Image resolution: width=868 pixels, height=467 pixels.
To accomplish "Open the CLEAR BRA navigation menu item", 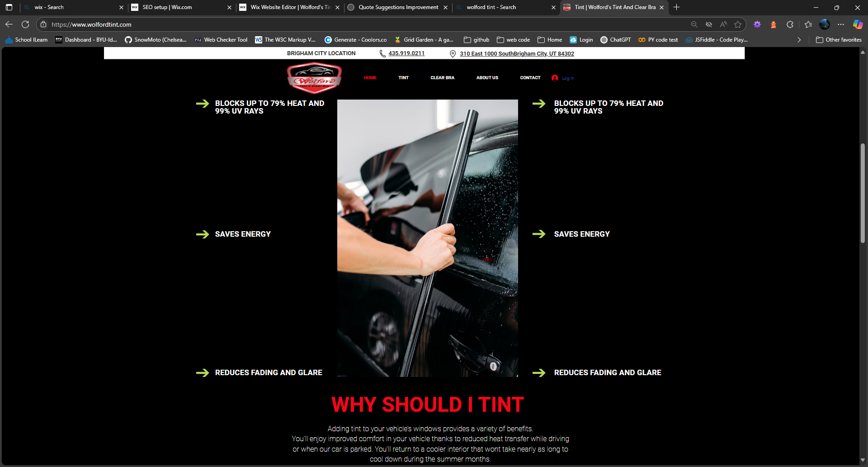I will pyautogui.click(x=442, y=77).
